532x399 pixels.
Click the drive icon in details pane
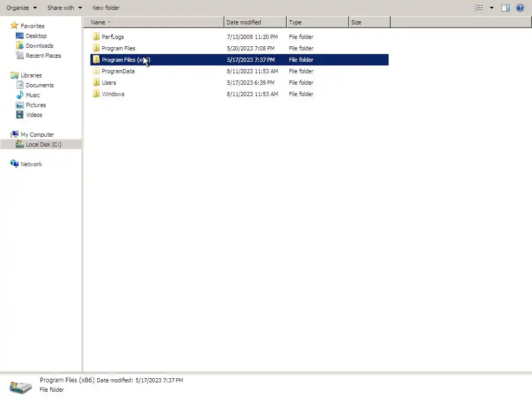(20, 387)
